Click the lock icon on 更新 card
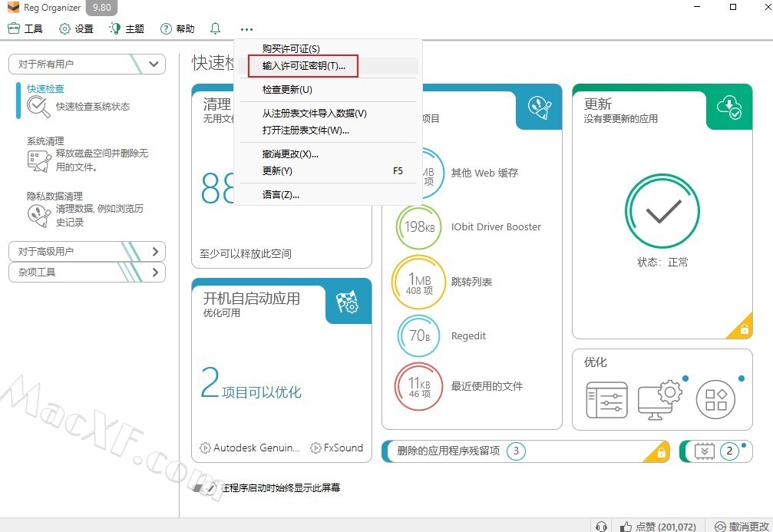The width and height of the screenshot is (773, 532). click(x=745, y=329)
